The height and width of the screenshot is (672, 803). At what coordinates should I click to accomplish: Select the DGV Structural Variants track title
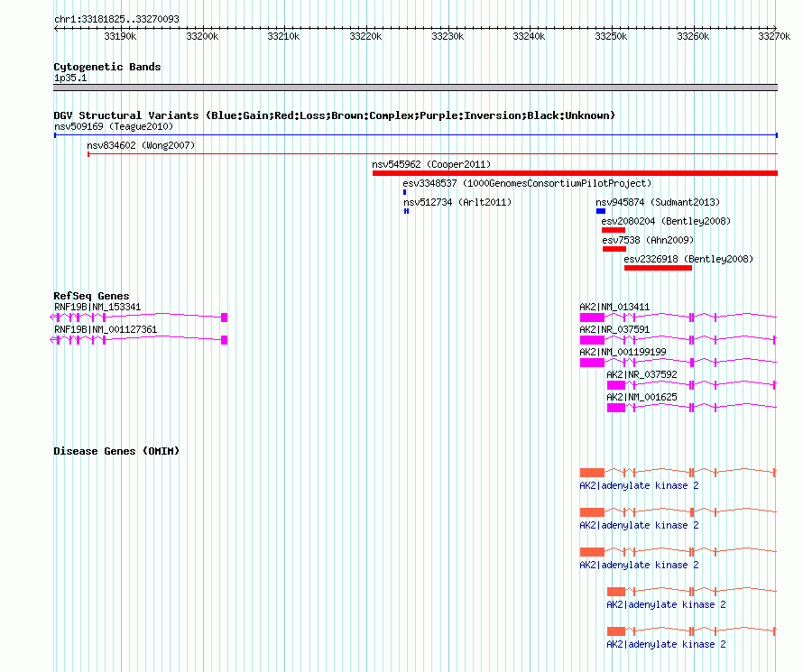[334, 115]
